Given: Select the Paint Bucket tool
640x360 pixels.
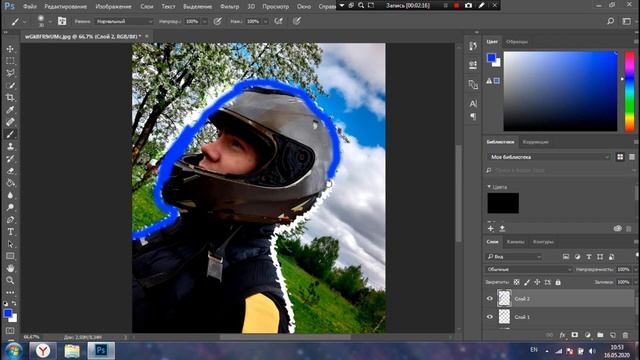Looking at the screenshot, I should (10, 183).
